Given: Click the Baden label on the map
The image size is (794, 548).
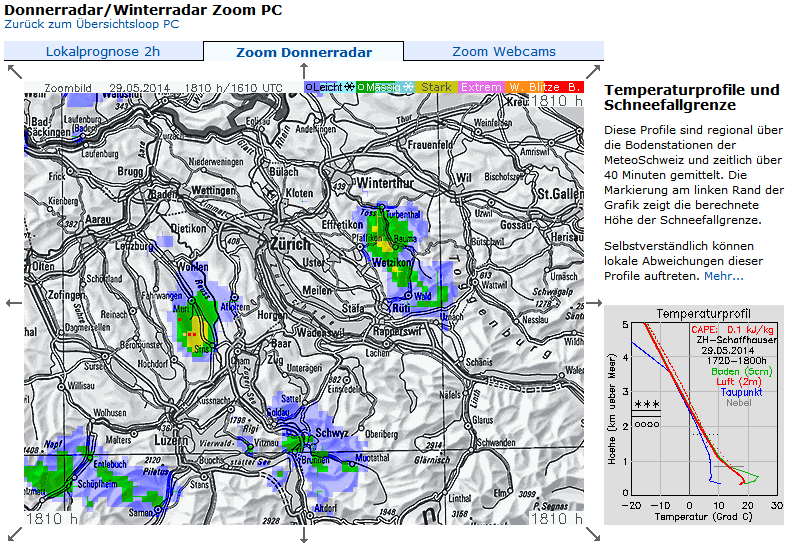Looking at the screenshot, I should [x=162, y=194].
